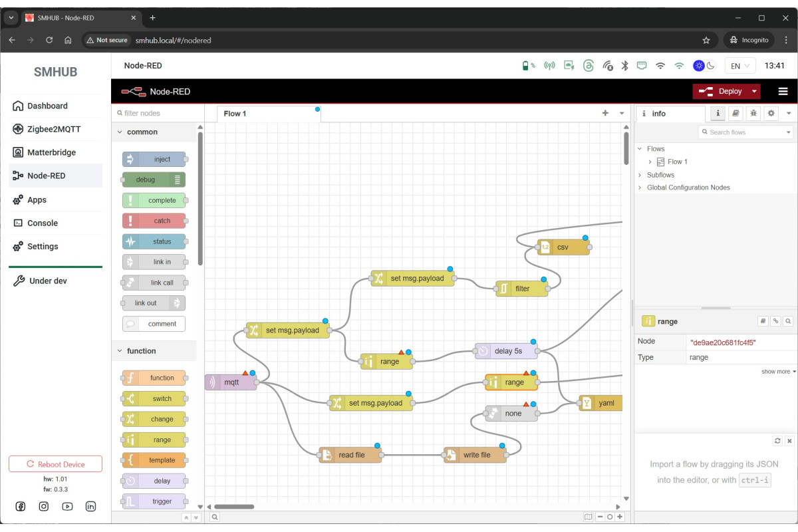Open Zigbee2MQTT from the left menu
The width and height of the screenshot is (798, 532).
click(x=54, y=129)
